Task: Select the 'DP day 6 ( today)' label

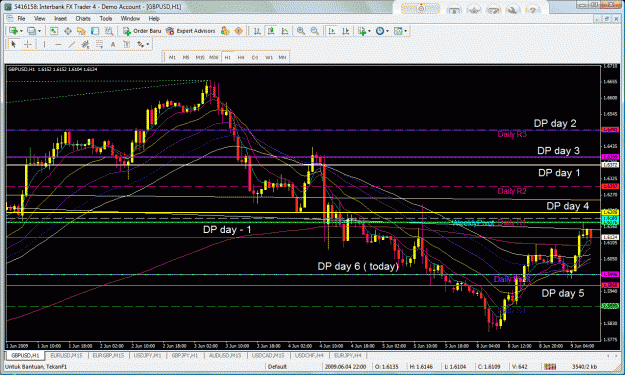Action: (358, 266)
